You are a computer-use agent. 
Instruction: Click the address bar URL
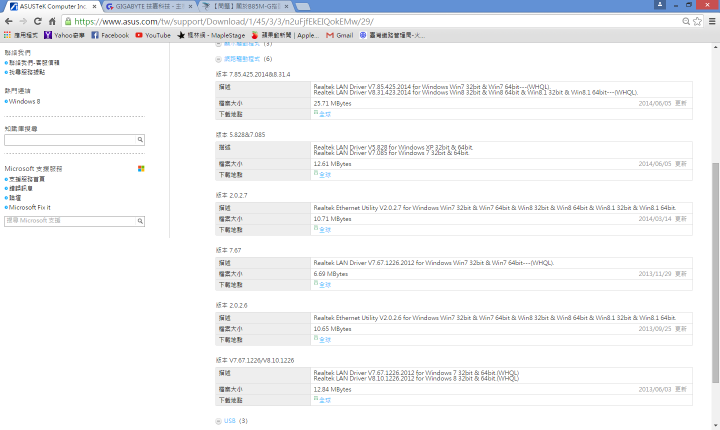tap(224, 22)
